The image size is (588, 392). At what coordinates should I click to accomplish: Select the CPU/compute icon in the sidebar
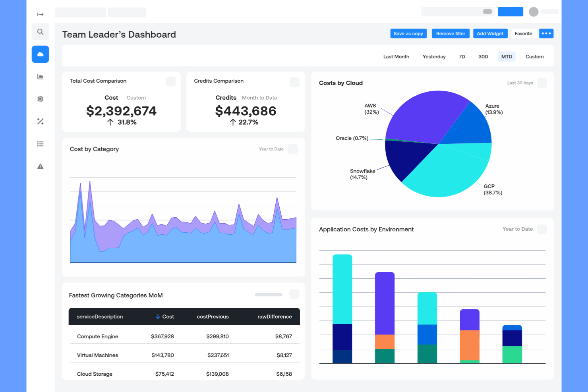point(40,99)
